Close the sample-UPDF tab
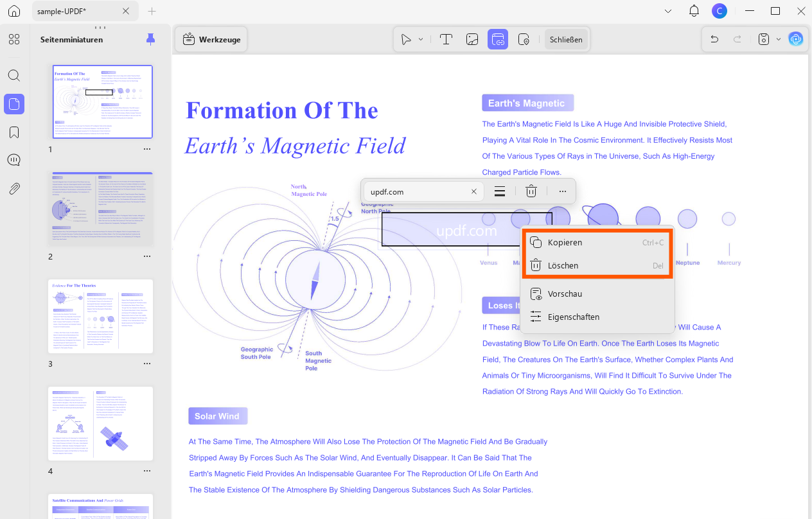This screenshot has width=812, height=519. click(126, 11)
